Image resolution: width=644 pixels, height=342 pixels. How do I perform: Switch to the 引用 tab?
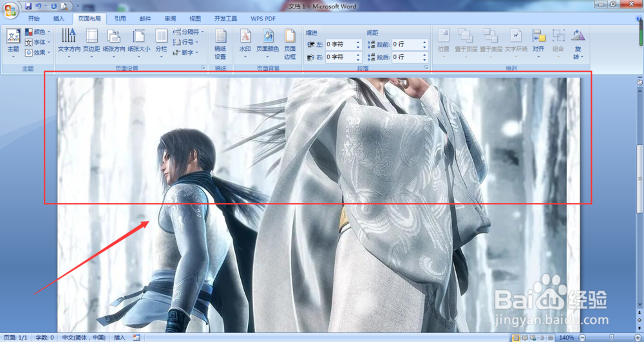[120, 19]
